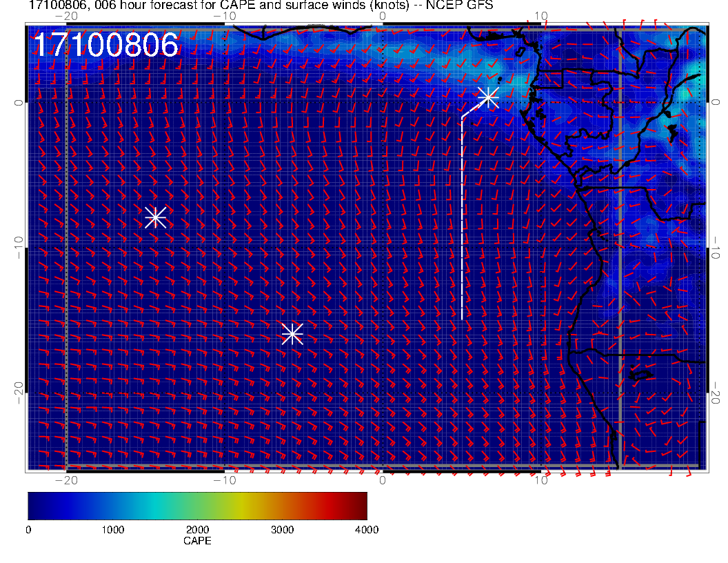This screenshot has height=563, width=728.
Task: Click the -20 latitude label on right axis
Action: click(717, 393)
